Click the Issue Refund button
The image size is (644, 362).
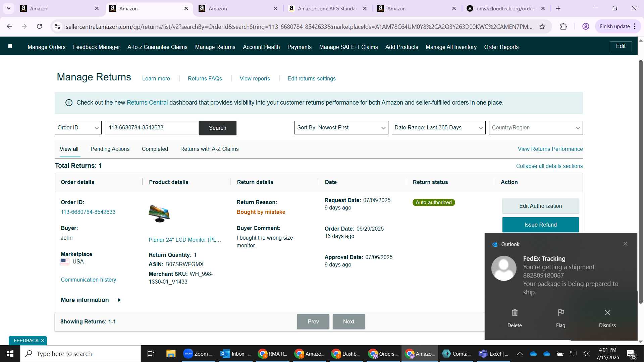(x=540, y=225)
